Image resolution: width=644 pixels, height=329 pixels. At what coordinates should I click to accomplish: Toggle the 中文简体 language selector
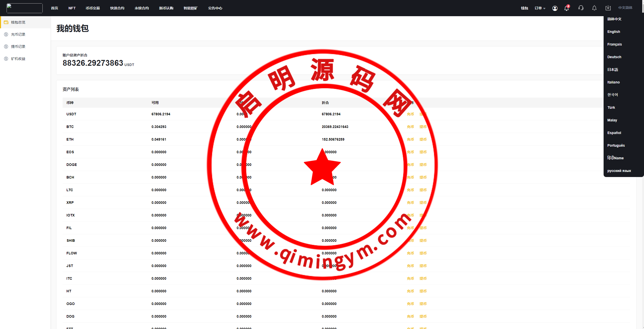[625, 8]
